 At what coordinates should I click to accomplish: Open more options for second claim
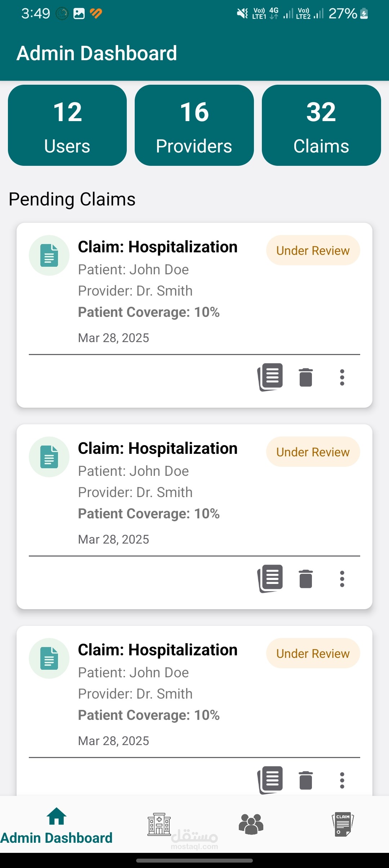(342, 579)
